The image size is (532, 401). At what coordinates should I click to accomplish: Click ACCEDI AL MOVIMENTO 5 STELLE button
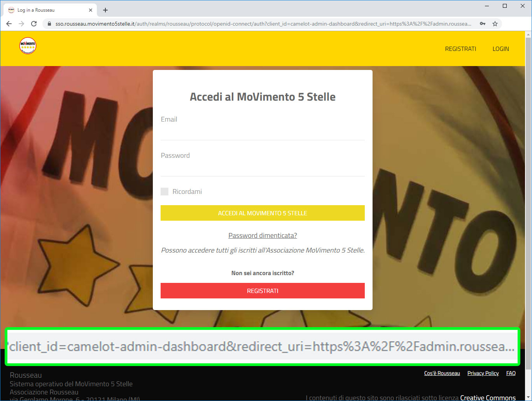tap(262, 213)
